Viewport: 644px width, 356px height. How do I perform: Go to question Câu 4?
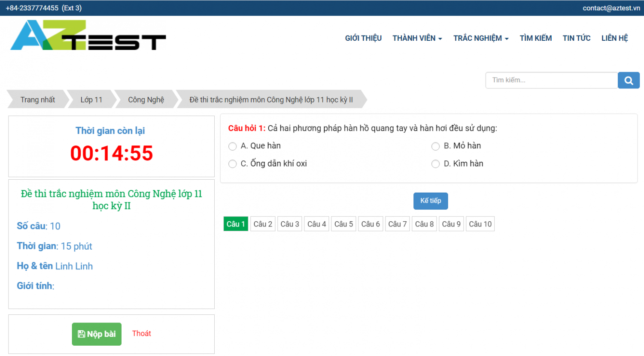(317, 224)
